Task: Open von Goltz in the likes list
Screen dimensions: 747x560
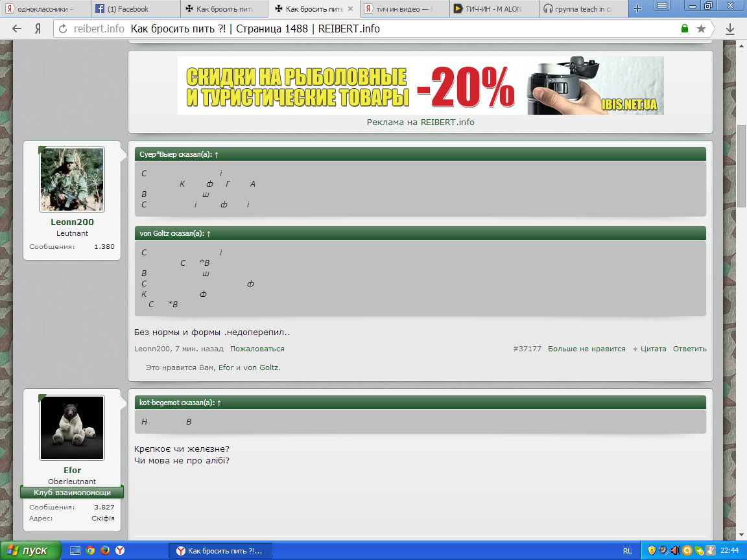Action: (x=261, y=367)
